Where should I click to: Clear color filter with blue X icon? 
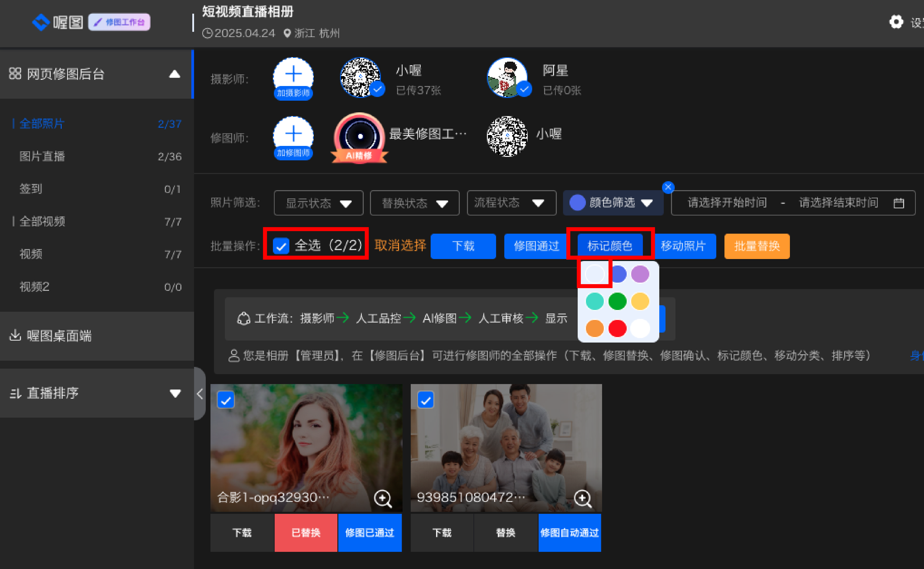click(668, 187)
